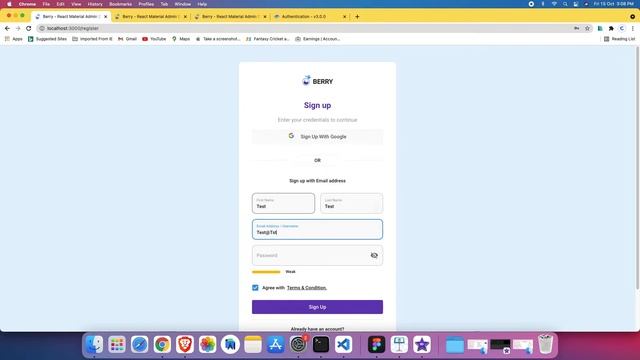640x360 pixels.
Task: Open the tab search arrow at the tab strip's end
Action: point(633,16)
